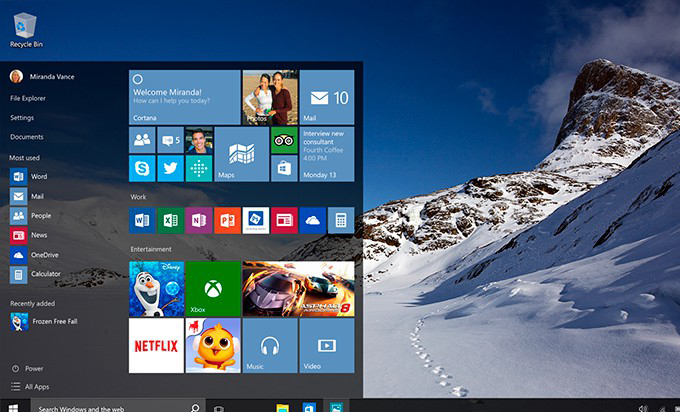
Task: Open the Photos app on the taskbar
Action: (336, 408)
